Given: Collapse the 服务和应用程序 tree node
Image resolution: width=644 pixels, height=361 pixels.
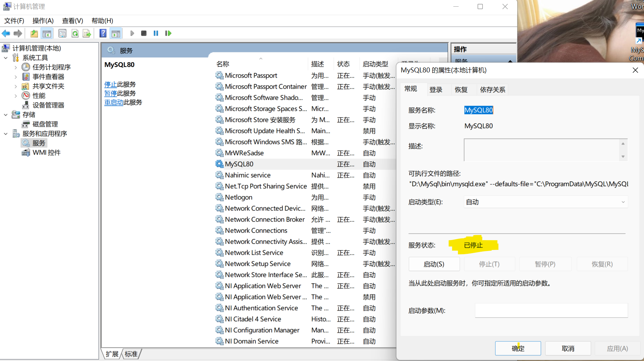Looking at the screenshot, I should click(x=6, y=134).
